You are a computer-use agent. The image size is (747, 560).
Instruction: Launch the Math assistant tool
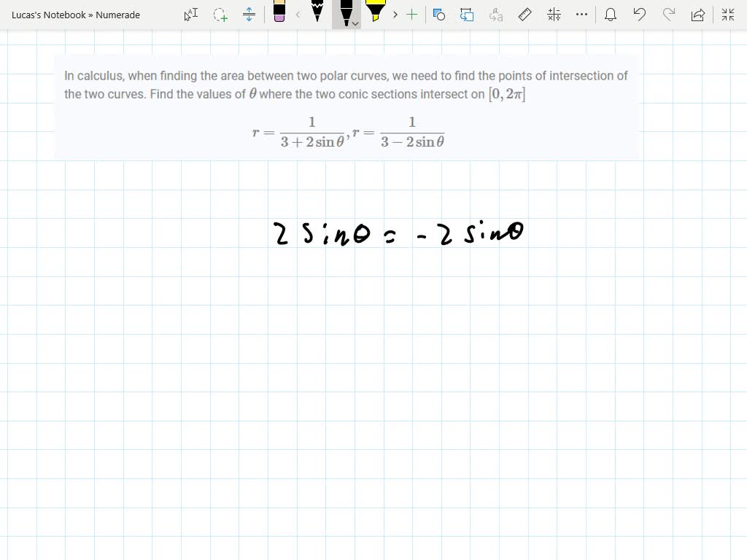click(553, 15)
